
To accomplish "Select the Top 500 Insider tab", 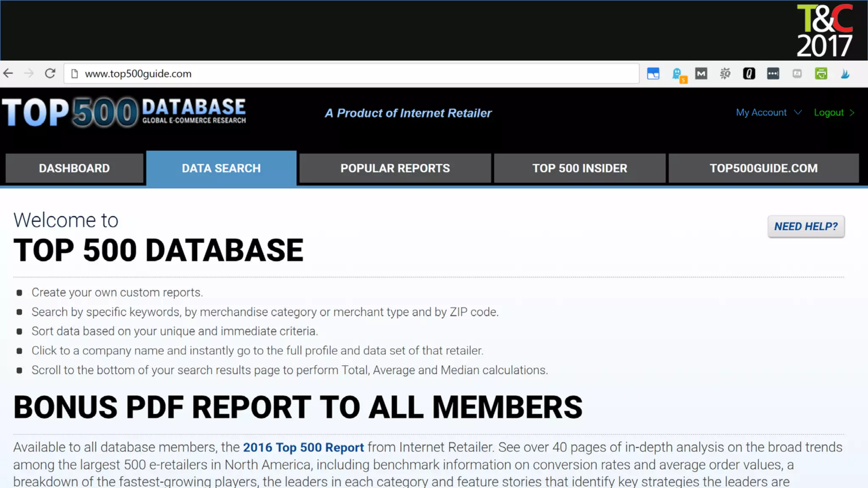I will pos(579,168).
